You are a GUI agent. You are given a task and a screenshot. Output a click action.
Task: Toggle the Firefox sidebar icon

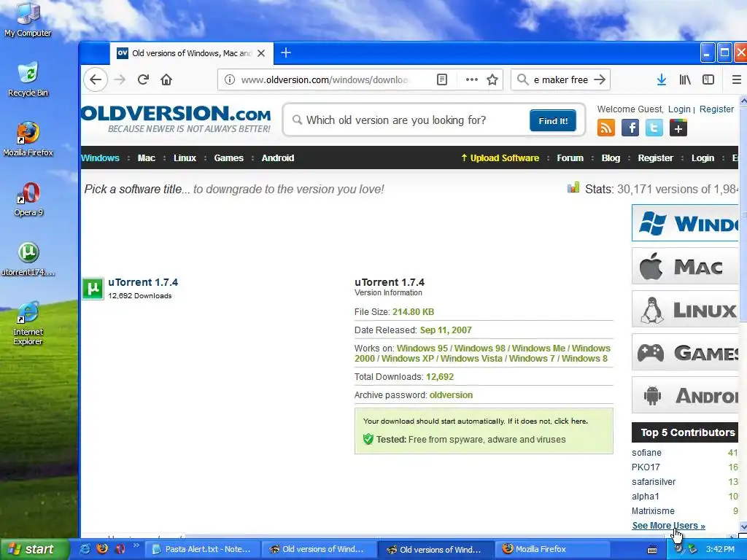coord(708,79)
